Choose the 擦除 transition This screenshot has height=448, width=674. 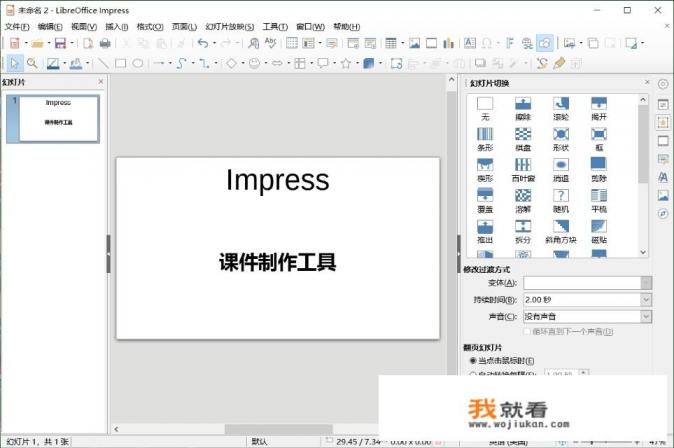click(523, 108)
